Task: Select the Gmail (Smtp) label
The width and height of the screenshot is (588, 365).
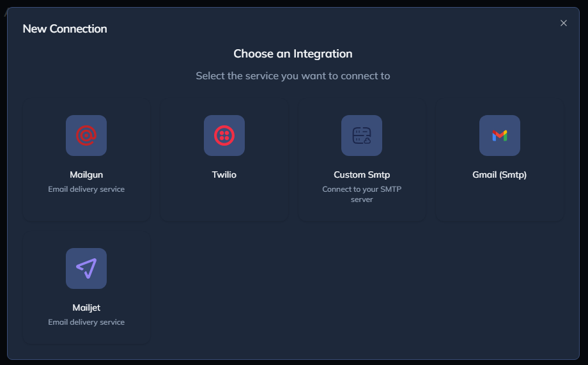Action: pyautogui.click(x=500, y=175)
